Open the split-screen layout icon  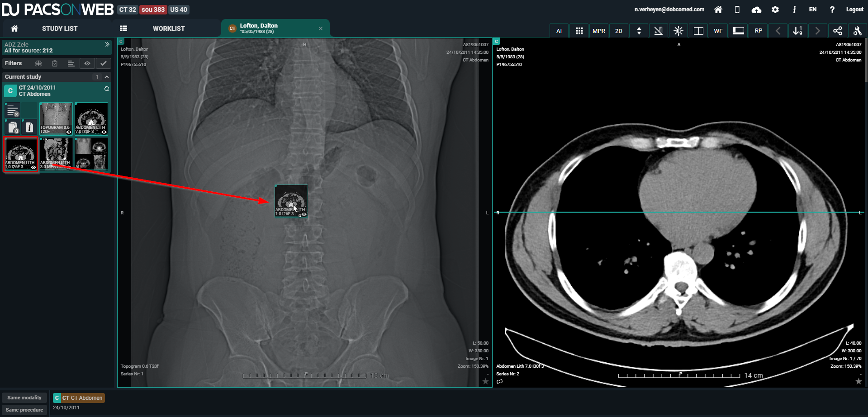point(698,31)
